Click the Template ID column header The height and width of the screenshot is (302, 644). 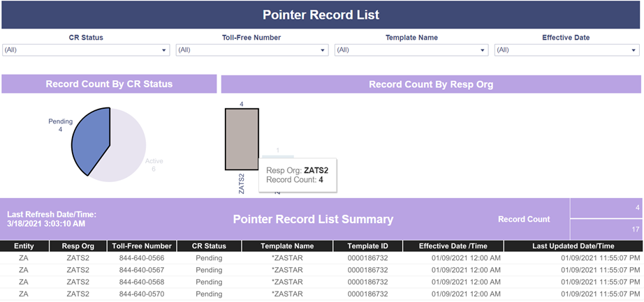click(367, 246)
